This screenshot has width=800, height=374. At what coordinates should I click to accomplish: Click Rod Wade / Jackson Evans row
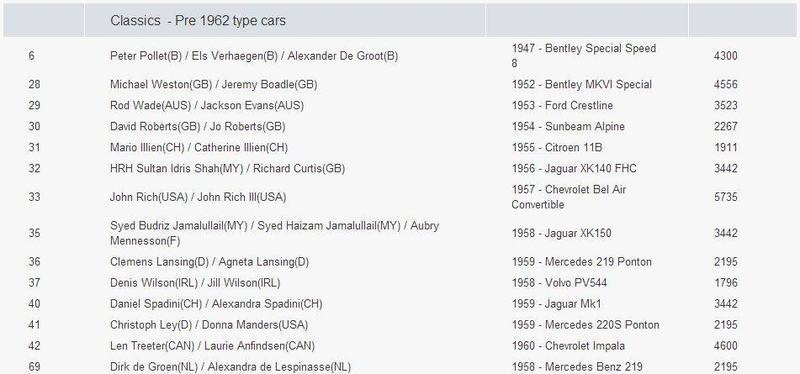point(207,106)
